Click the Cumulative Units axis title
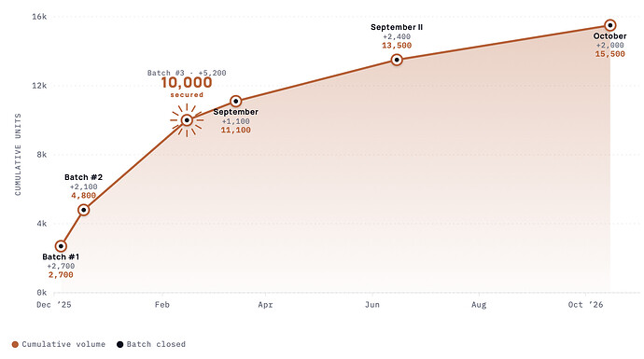Screen dimensions: 644x359 (x=18, y=154)
